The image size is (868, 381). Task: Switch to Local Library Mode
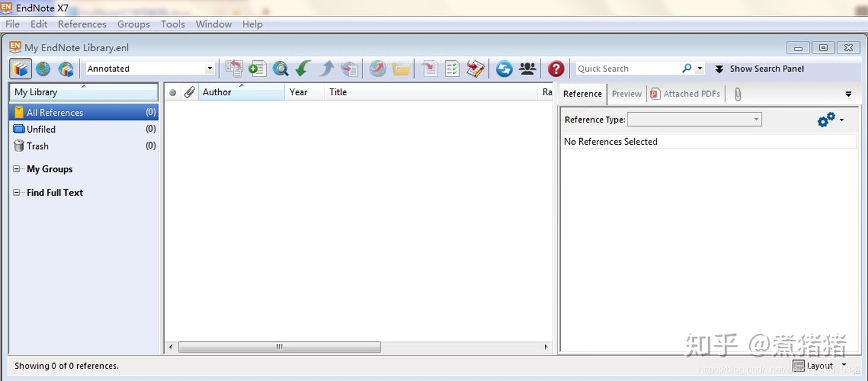tap(21, 69)
